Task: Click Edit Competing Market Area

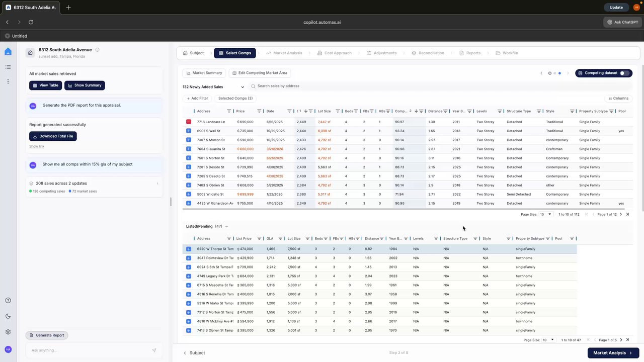Action: click(260, 73)
